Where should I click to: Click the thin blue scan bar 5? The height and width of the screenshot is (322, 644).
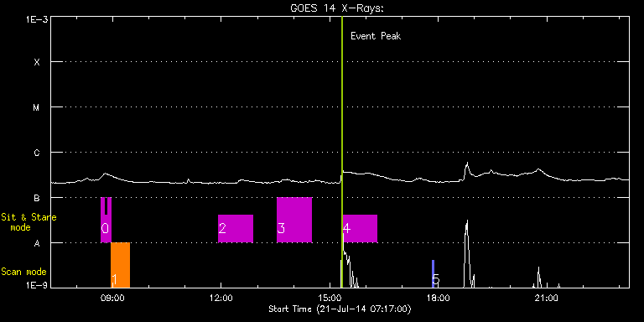tap(433, 273)
